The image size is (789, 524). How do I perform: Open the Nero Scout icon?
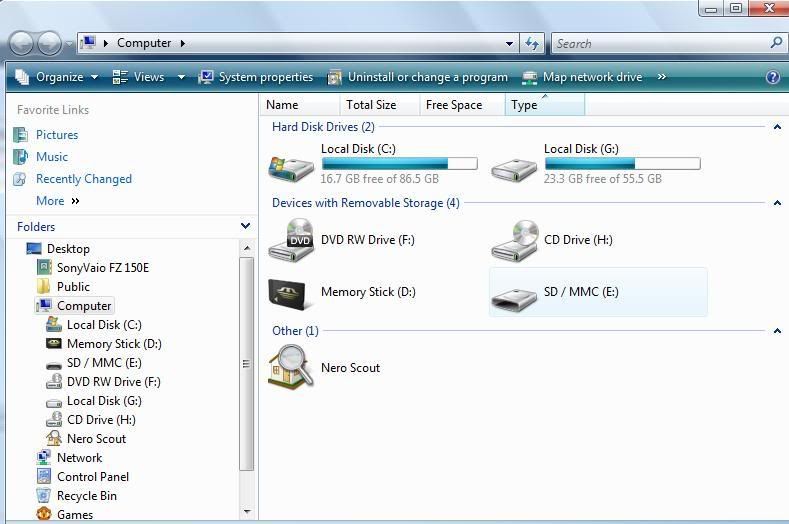pyautogui.click(x=291, y=368)
